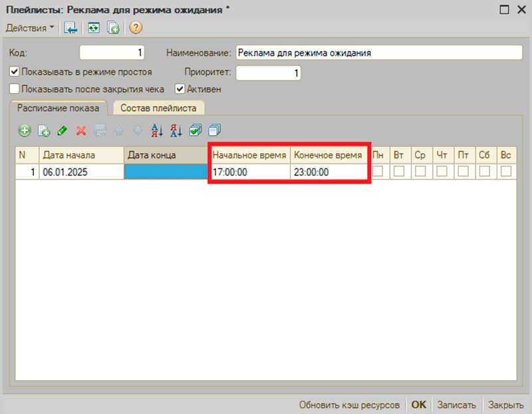Check the Сб checkbox in row 1
Screen dimensions: 532x414
pos(485,171)
